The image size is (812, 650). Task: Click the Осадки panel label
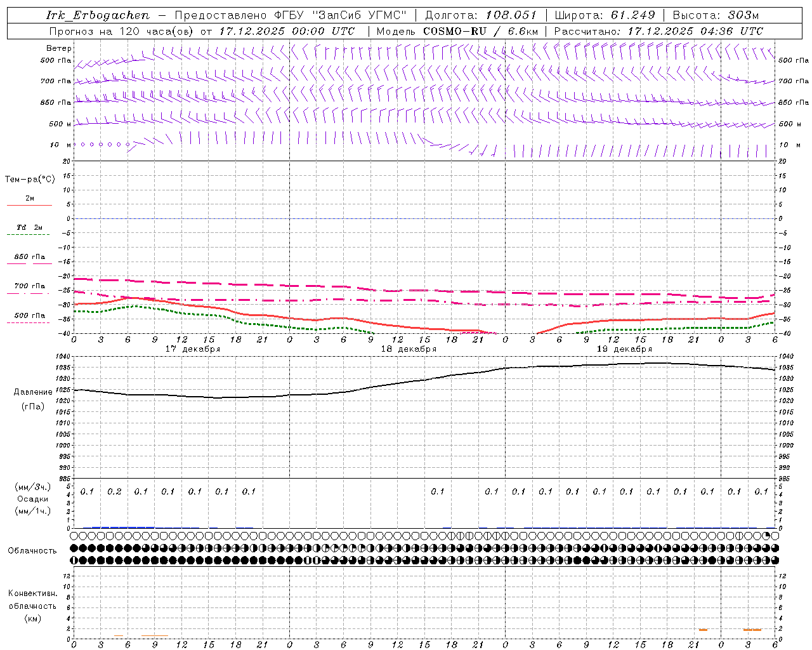click(x=32, y=499)
